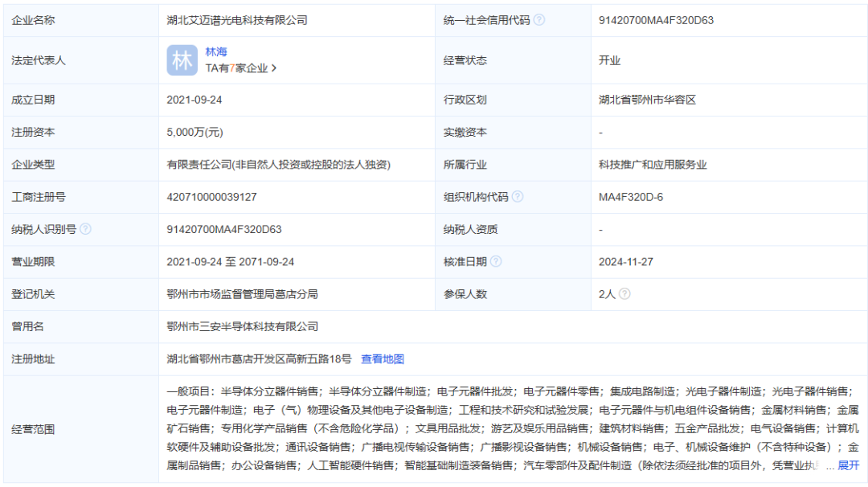Click credit code value in top row
This screenshot has width=868, height=487.
pyautogui.click(x=657, y=20)
